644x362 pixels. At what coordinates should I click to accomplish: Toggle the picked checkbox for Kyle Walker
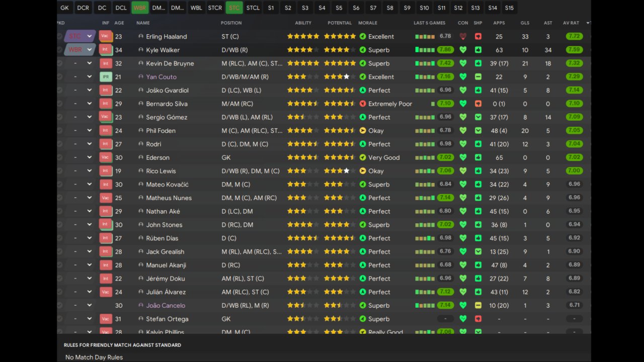60,50
